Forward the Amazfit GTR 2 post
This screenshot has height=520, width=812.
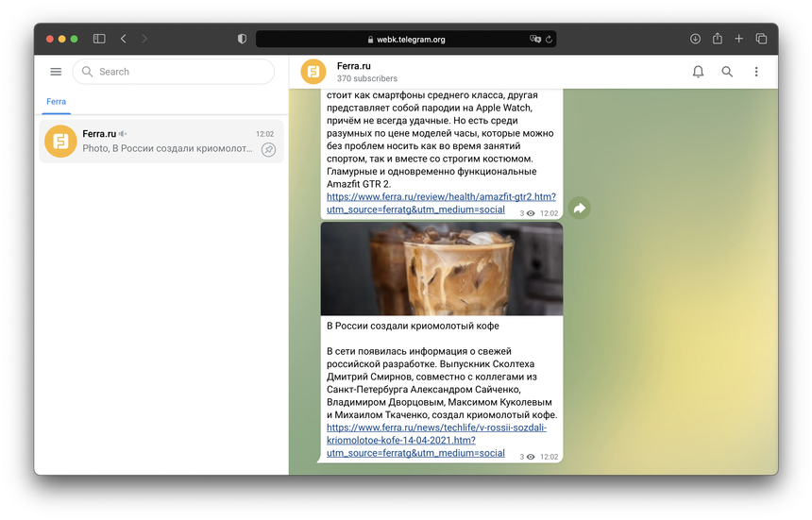579,208
